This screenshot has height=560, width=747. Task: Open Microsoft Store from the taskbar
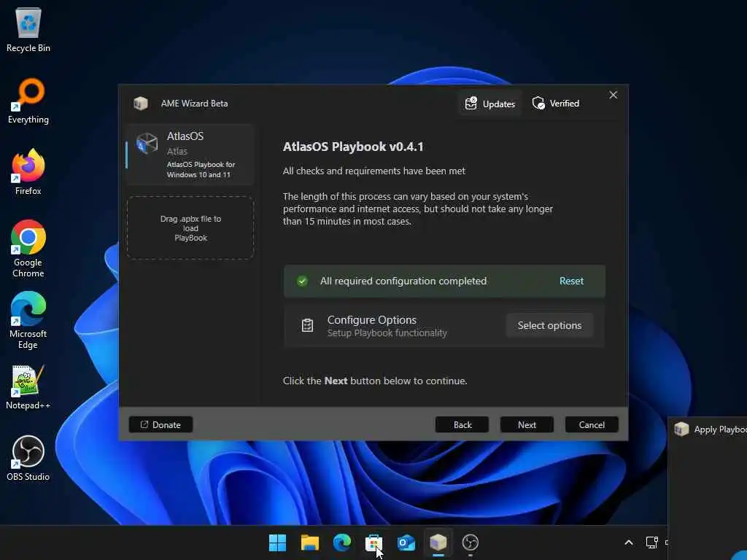coord(374,542)
